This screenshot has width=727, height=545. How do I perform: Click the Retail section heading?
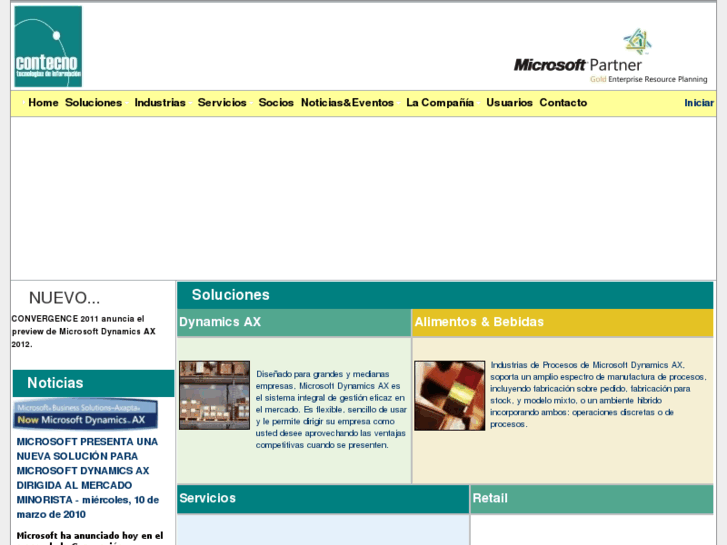(490, 498)
